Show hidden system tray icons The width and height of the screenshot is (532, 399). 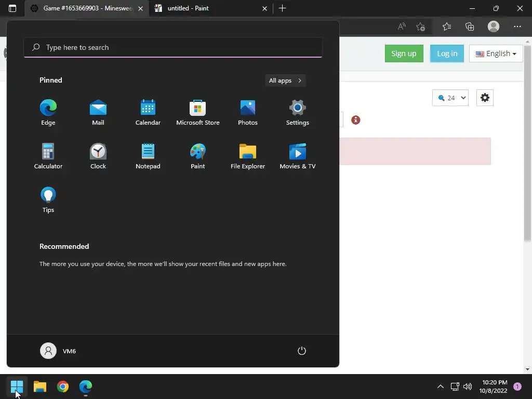tap(441, 387)
